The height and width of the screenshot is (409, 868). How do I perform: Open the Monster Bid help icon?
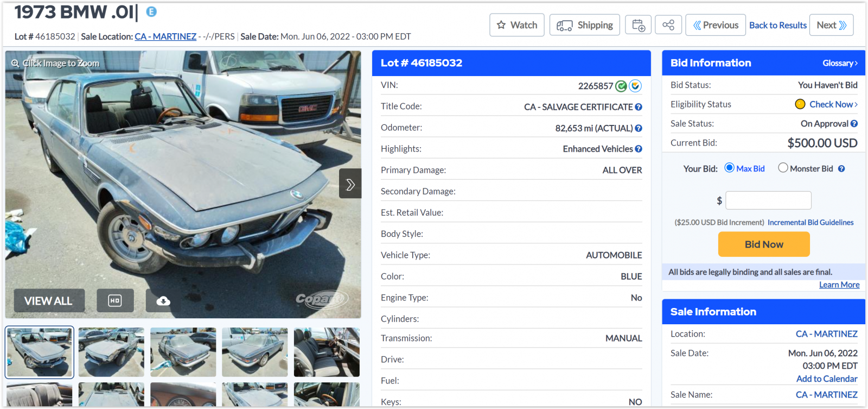click(841, 169)
